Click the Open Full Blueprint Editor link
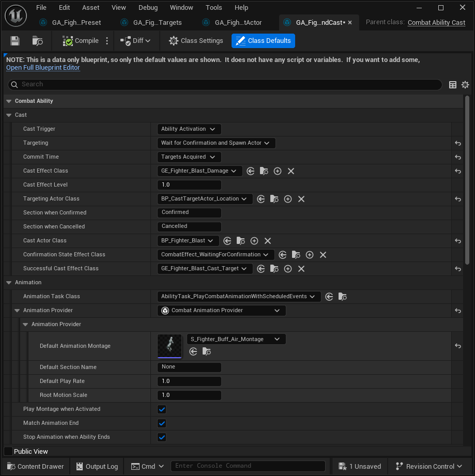Image resolution: width=475 pixels, height=476 pixels. coord(43,68)
